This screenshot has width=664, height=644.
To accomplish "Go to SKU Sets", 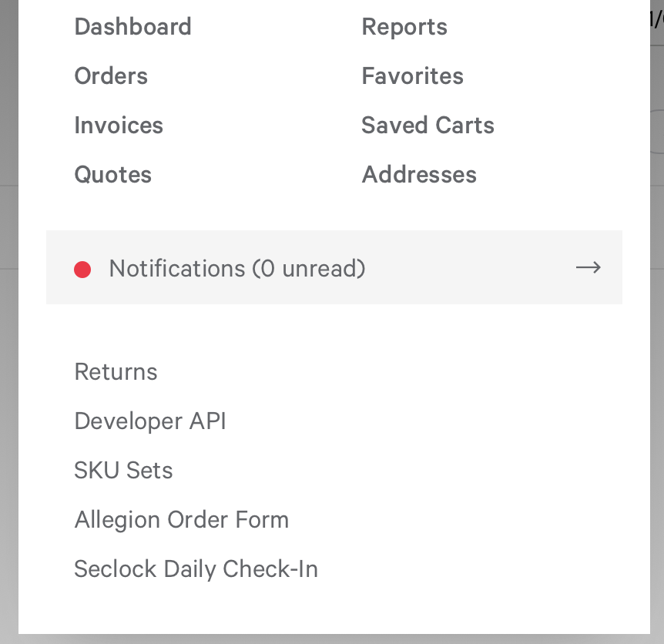I will coord(124,471).
